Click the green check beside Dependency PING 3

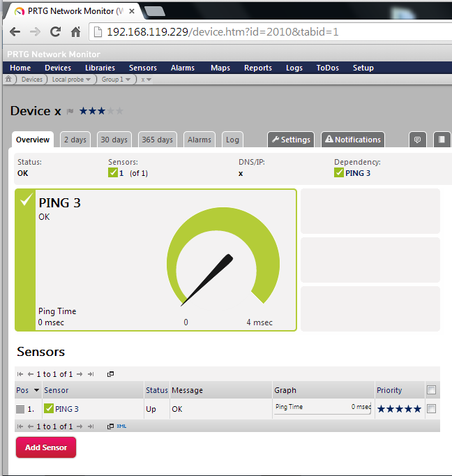pyautogui.click(x=338, y=172)
